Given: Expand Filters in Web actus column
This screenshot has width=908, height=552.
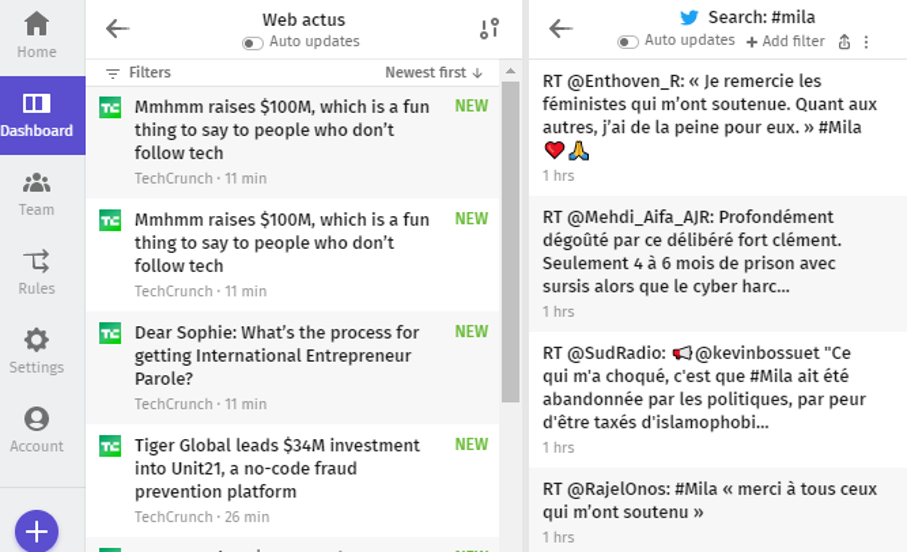Looking at the screenshot, I should click(x=138, y=72).
